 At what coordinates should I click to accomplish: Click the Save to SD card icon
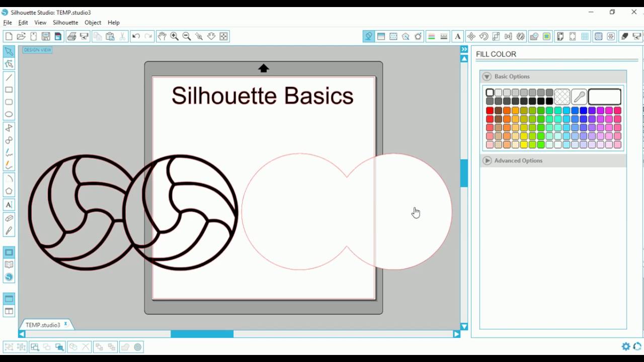pos(58,36)
